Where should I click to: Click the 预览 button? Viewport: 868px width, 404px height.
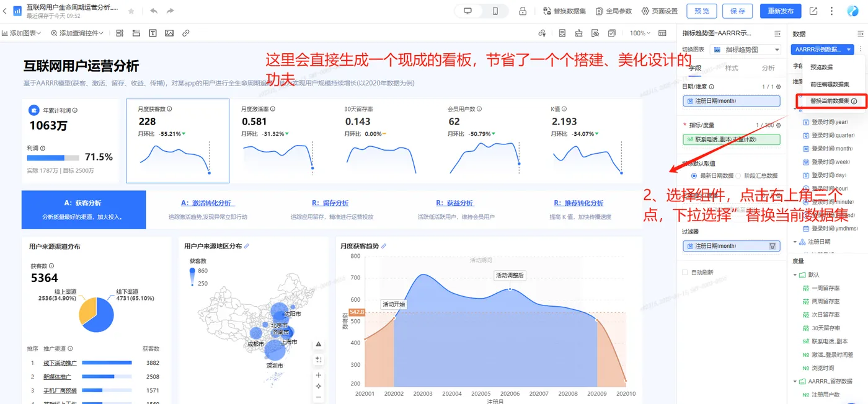702,11
